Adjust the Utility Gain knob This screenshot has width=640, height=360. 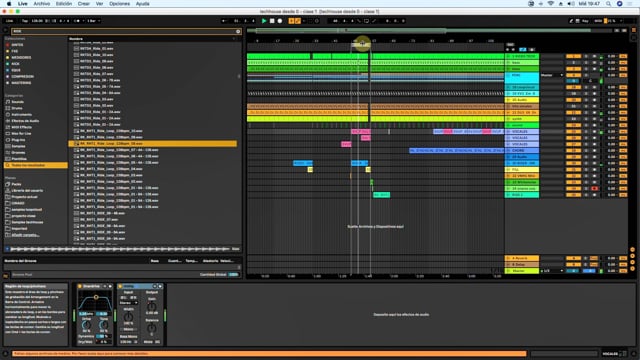point(151,307)
